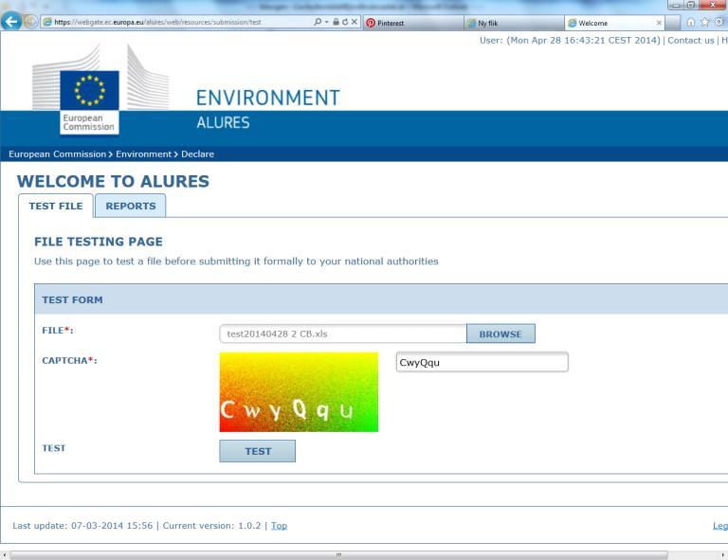This screenshot has width=728, height=560.
Task: Click the search magnifier in address bar
Action: (318, 22)
